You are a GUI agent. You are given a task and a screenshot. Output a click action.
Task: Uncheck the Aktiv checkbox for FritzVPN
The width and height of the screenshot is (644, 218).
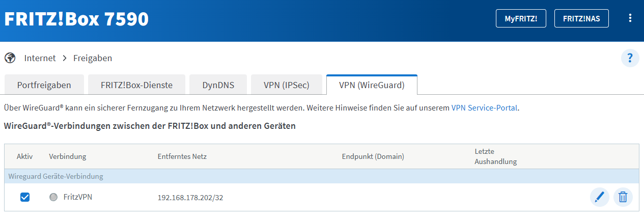click(24, 197)
